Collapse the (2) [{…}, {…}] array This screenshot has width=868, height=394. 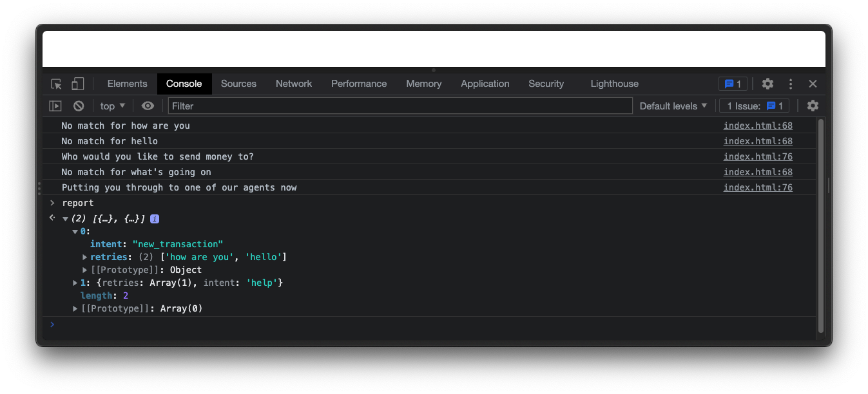coord(65,219)
